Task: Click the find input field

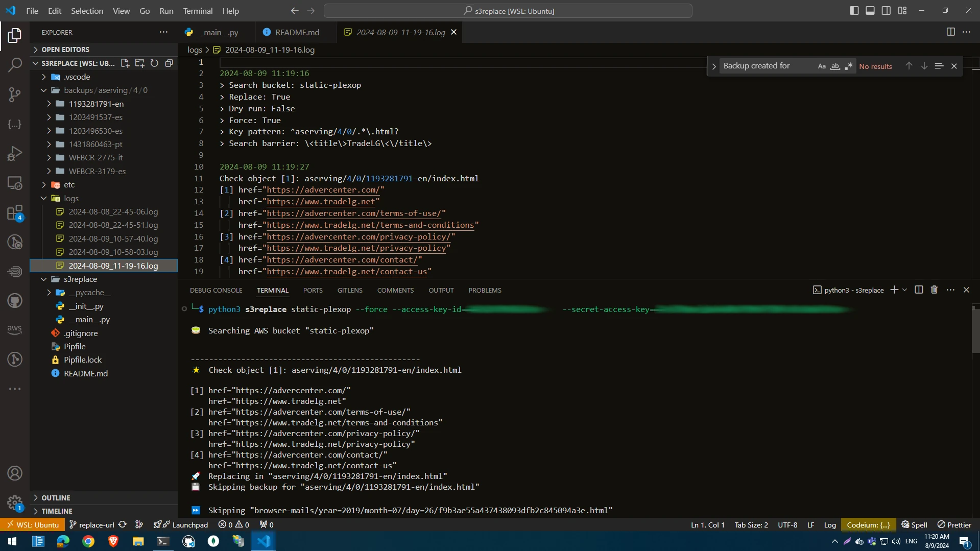Action: point(765,66)
